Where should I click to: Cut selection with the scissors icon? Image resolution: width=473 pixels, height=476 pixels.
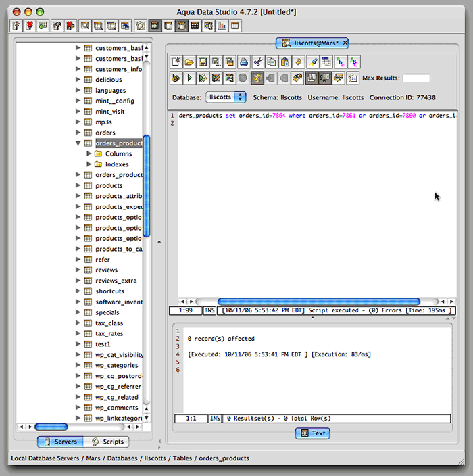[258, 62]
